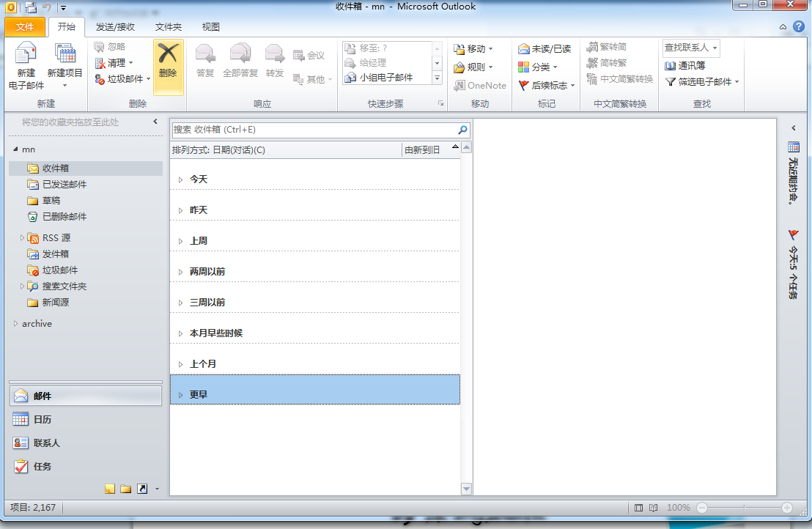Screen dimensions: 812x529
Task: Click zoom in plus button
Action: (x=787, y=508)
